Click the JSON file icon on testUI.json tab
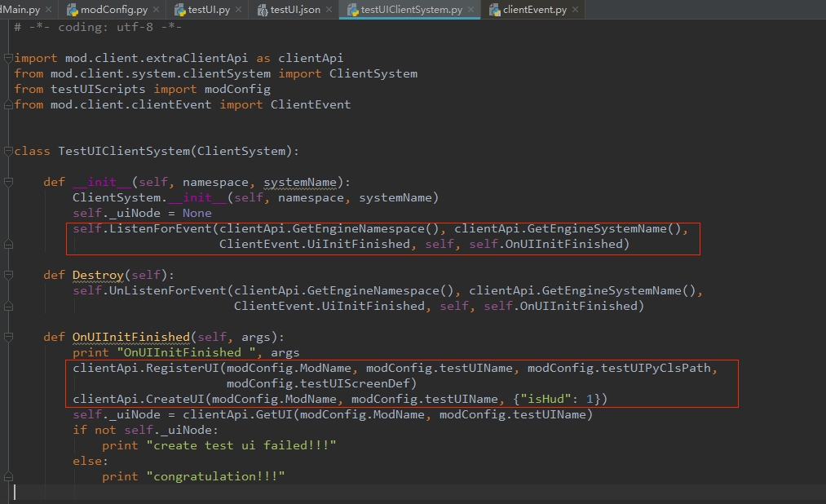The image size is (826, 504). pos(262,10)
